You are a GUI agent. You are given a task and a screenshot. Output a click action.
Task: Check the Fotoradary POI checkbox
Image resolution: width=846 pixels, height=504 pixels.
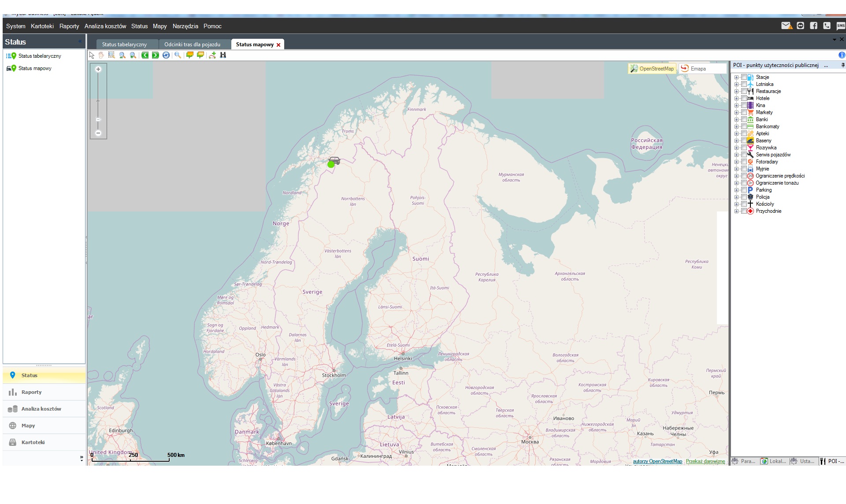click(x=744, y=162)
